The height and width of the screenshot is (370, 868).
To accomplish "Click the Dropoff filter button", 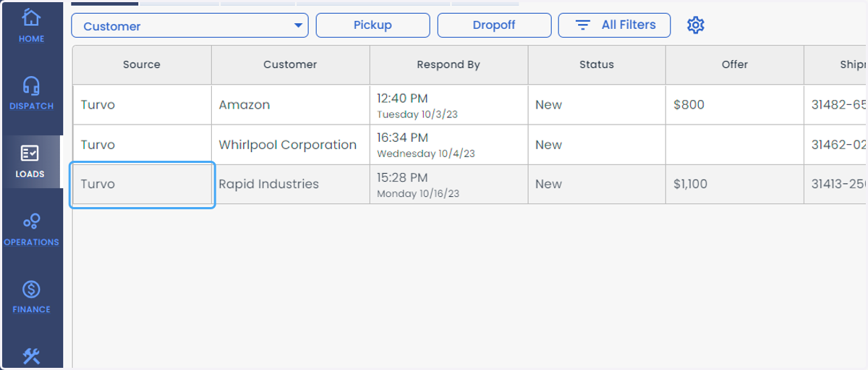I will pyautogui.click(x=494, y=25).
